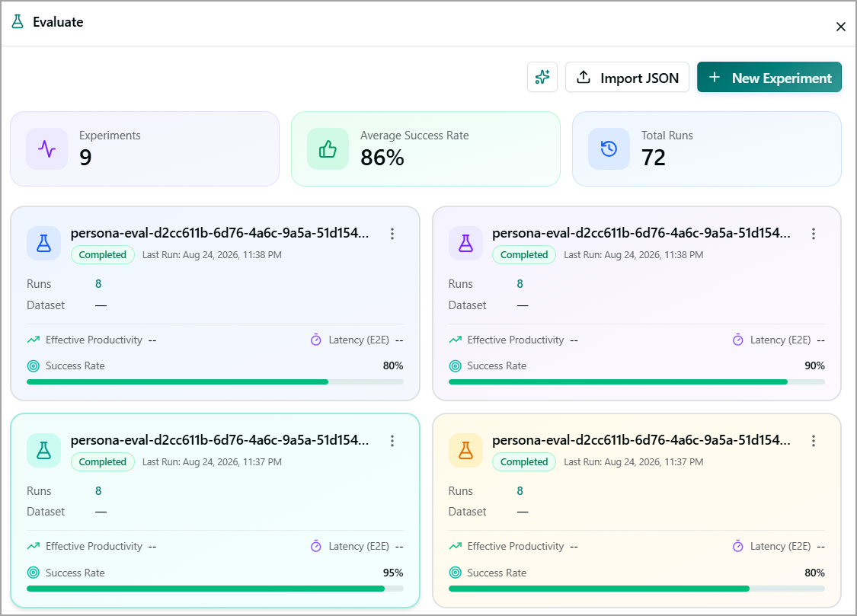Click the Success Rate target icon in the purple-flask card

[456, 366]
